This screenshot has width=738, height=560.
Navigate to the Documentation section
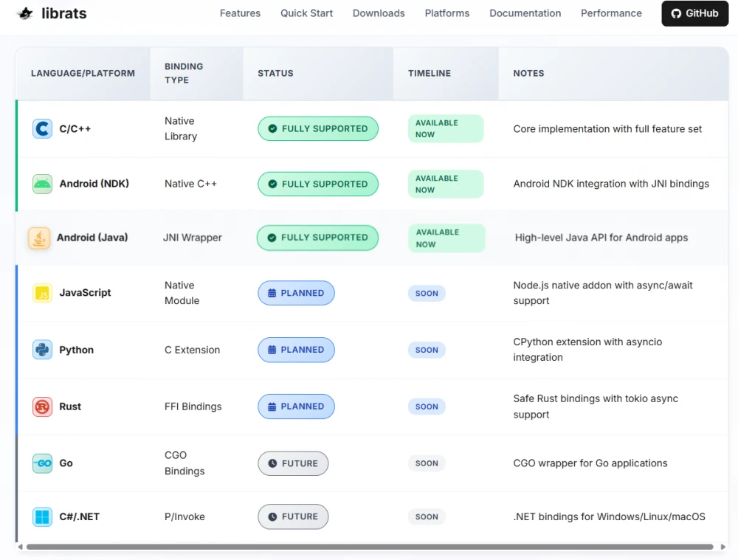525,13
